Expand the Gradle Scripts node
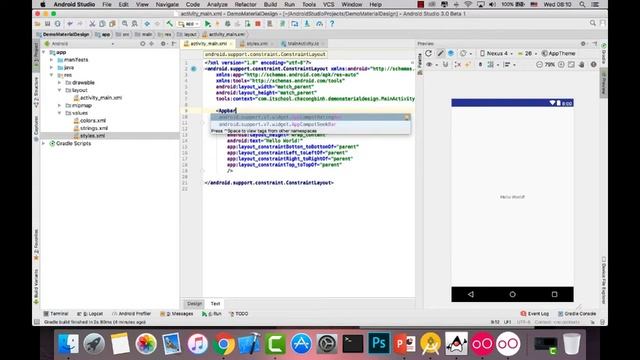 pos(44,143)
